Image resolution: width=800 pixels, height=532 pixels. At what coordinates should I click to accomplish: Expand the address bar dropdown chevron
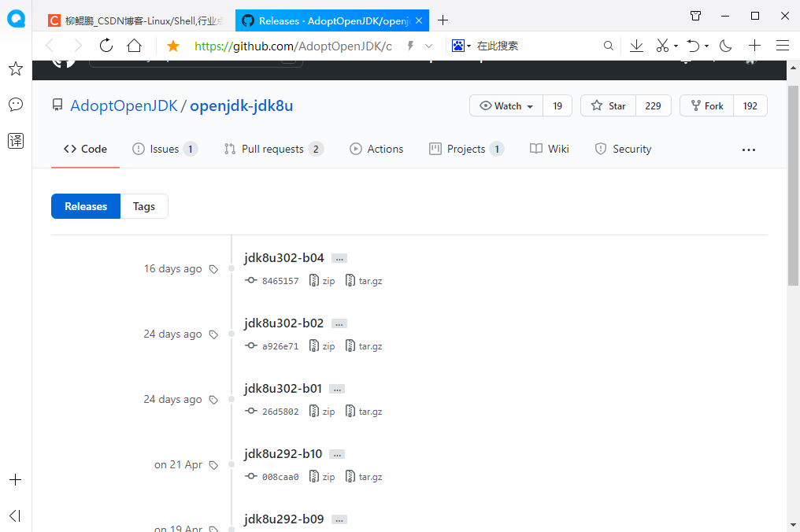[x=428, y=46]
